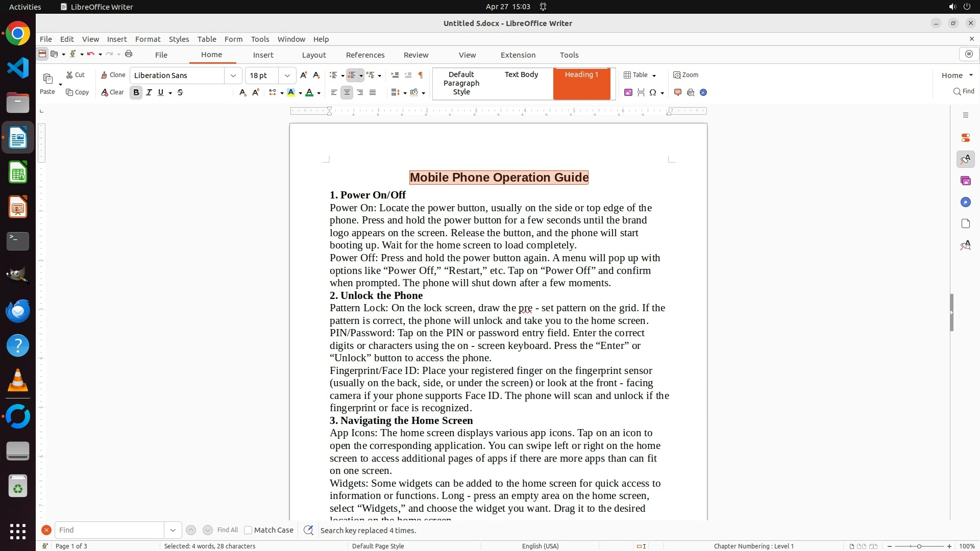Click the Superscript icon
980x551 pixels.
point(256,92)
